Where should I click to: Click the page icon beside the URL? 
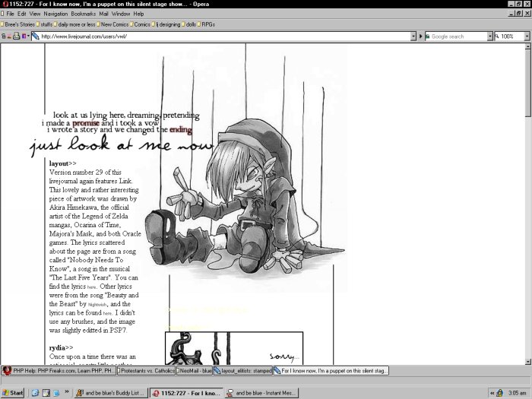click(35, 36)
